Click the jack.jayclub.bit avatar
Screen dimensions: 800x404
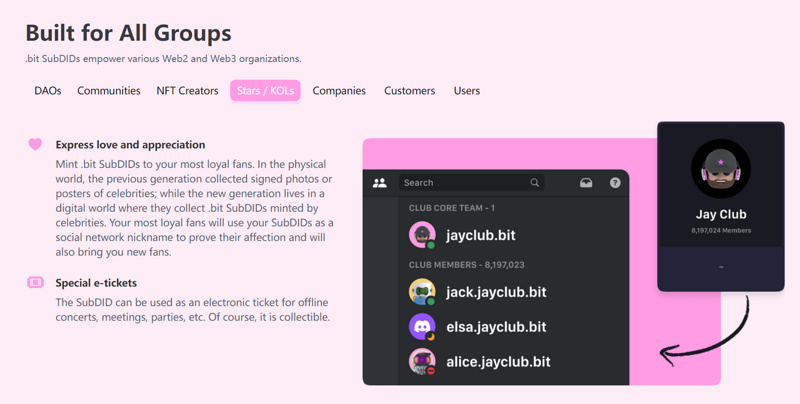422,291
